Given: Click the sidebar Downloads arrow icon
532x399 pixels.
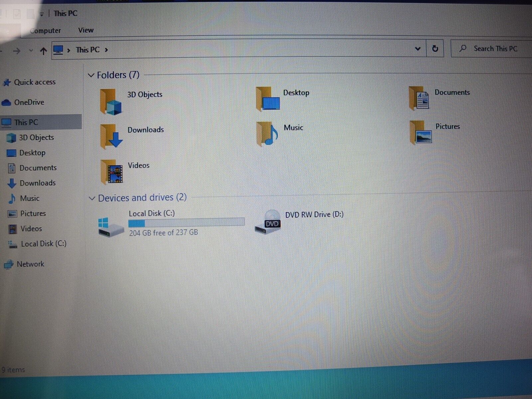Looking at the screenshot, I should click(x=12, y=183).
